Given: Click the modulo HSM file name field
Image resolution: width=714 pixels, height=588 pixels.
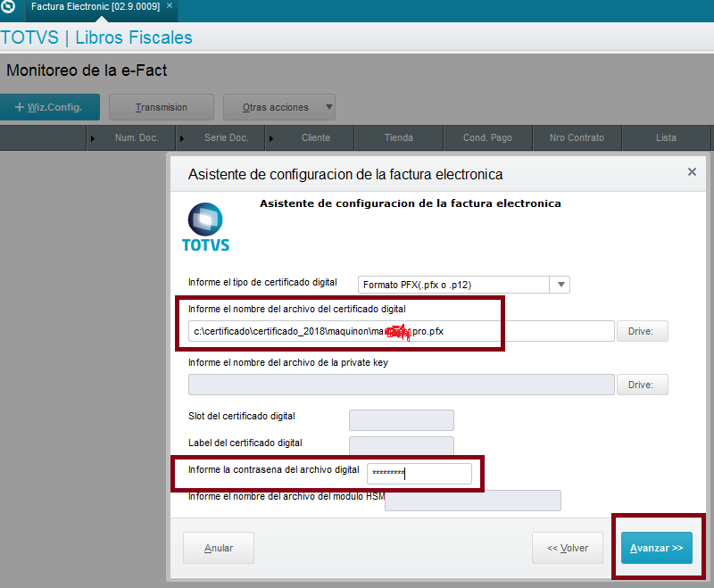Looking at the screenshot, I should pyautogui.click(x=473, y=501).
